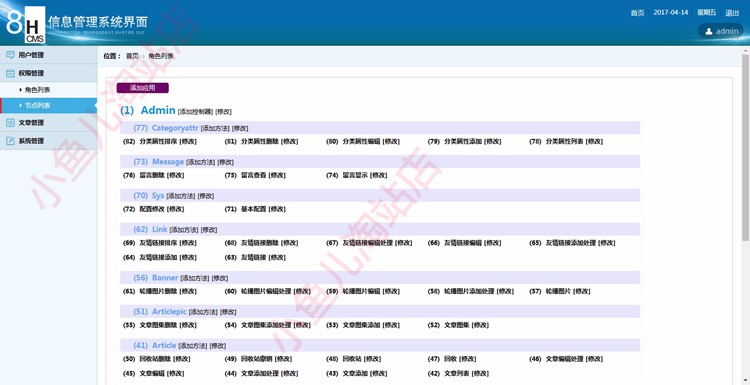Viewport: 750px width, 385px height.
Task: Click 修改 for Banner controller
Action: [x=220, y=278]
